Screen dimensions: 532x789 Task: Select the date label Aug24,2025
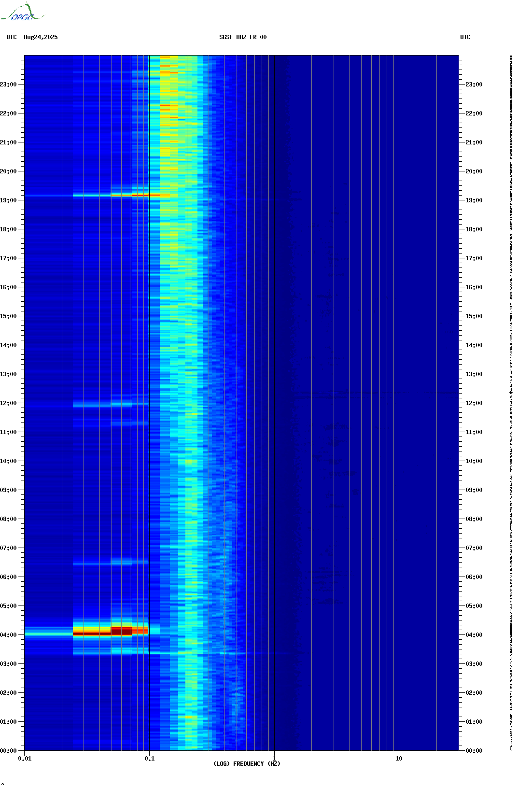point(41,37)
